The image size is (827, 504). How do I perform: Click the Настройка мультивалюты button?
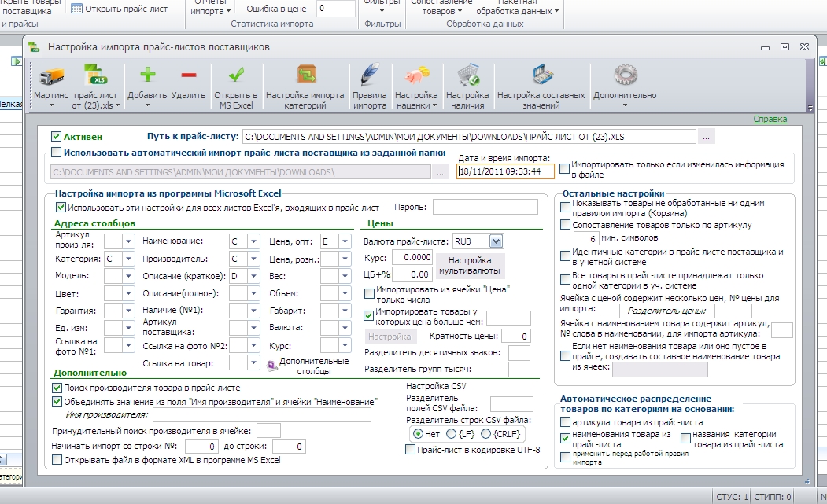click(470, 266)
